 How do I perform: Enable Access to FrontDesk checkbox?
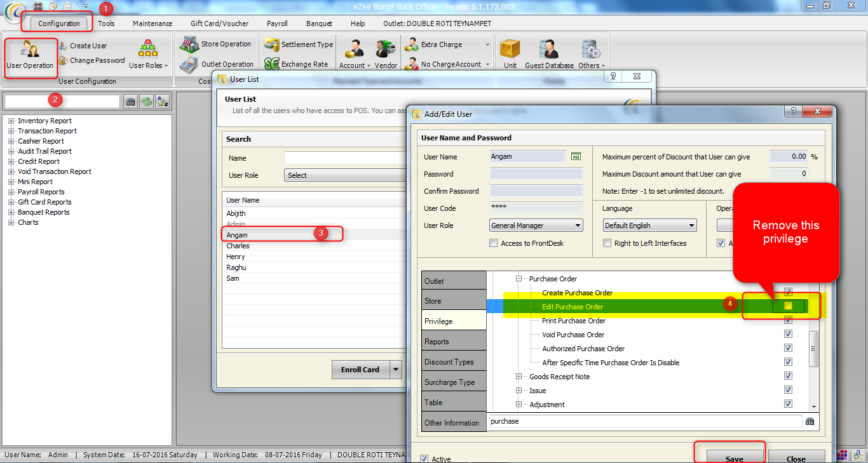494,243
